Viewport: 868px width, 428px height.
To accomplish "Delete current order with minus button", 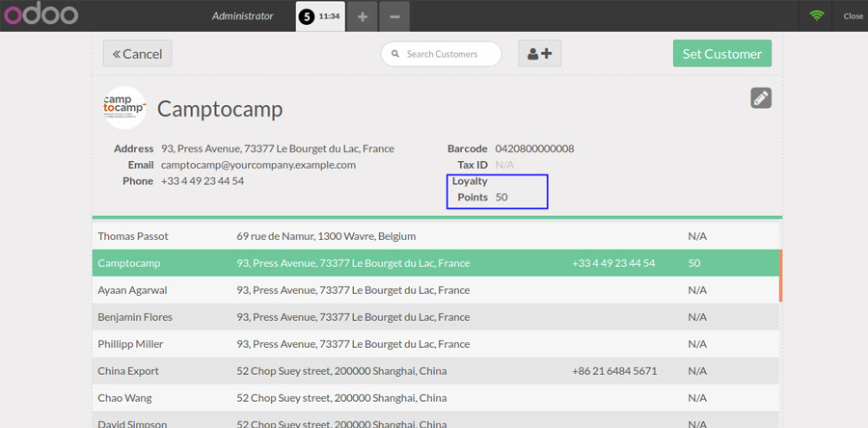I will pos(394,16).
